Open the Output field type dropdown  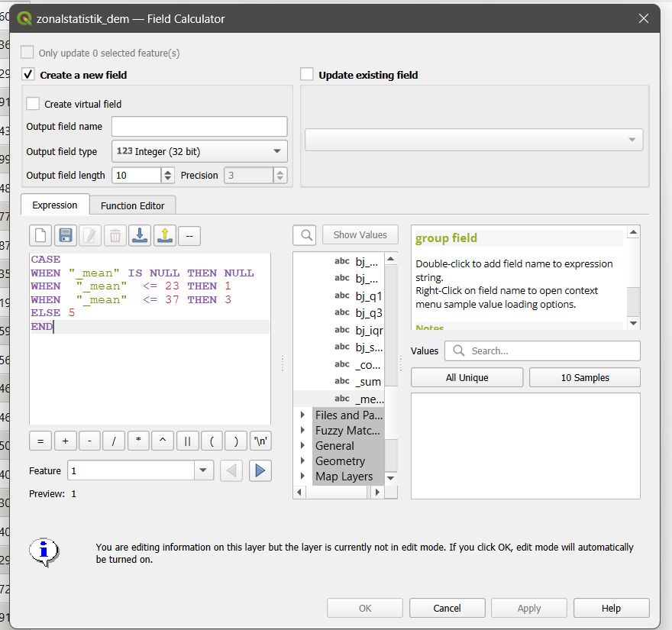199,151
